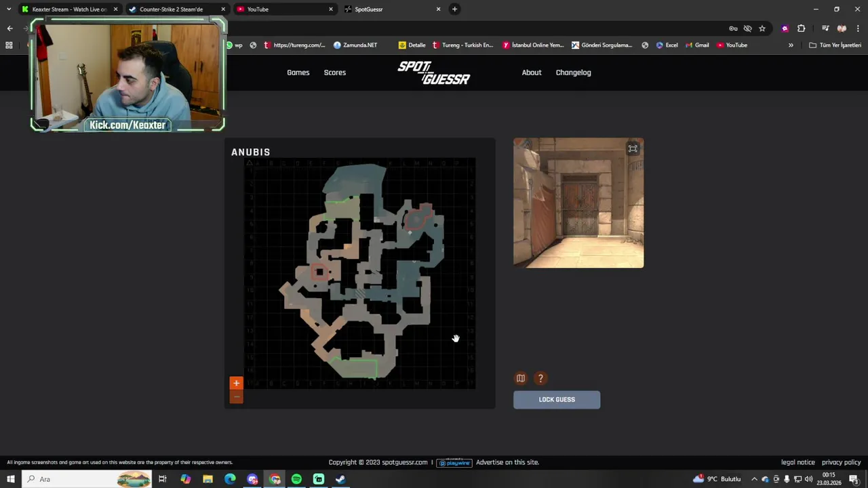
Task: Close the YouTube tab
Action: [x=331, y=9]
